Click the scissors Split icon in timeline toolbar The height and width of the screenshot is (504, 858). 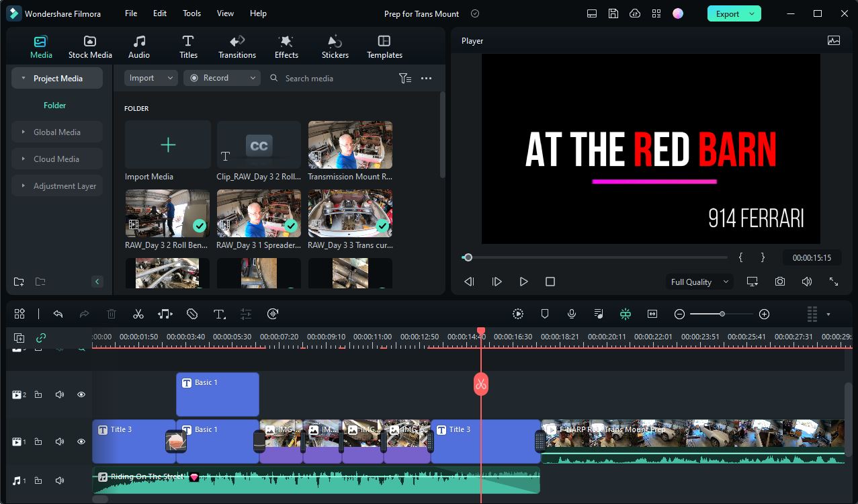[x=138, y=314]
